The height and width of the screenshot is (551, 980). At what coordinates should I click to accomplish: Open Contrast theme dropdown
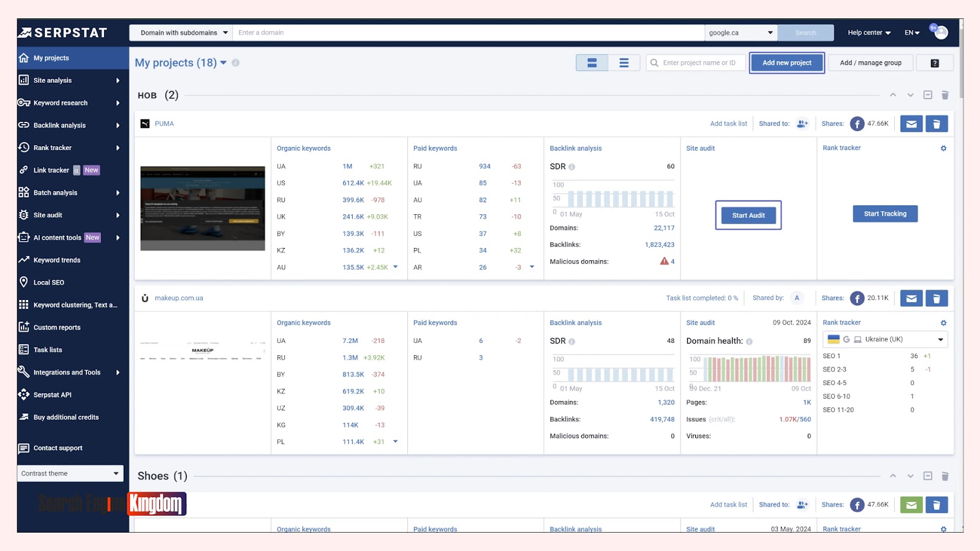pyautogui.click(x=70, y=473)
